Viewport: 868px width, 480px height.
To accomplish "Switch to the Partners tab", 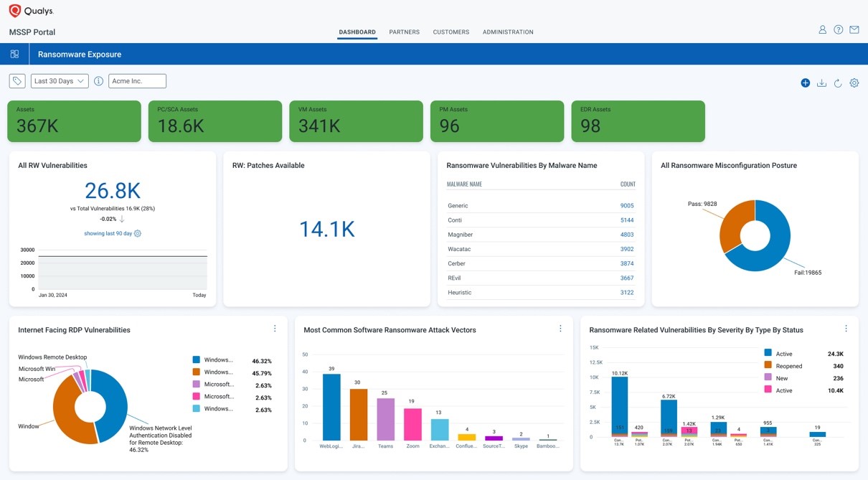I will (404, 32).
